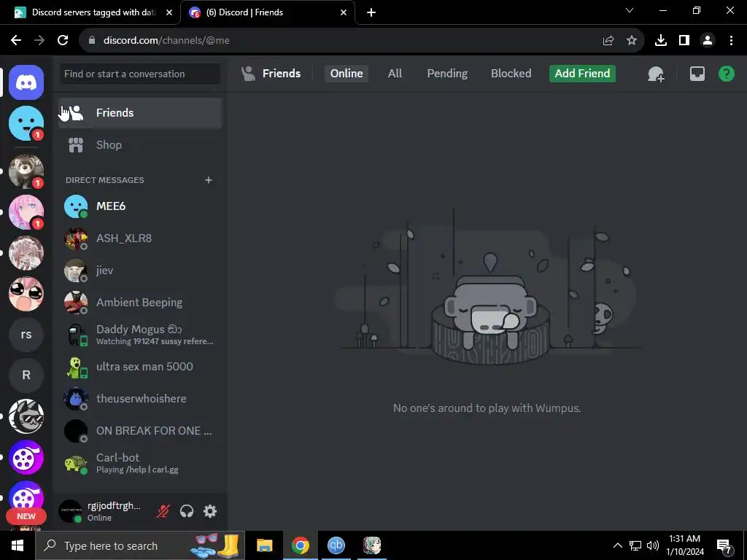Open Chrome share page icon
The height and width of the screenshot is (560, 747).
point(608,41)
